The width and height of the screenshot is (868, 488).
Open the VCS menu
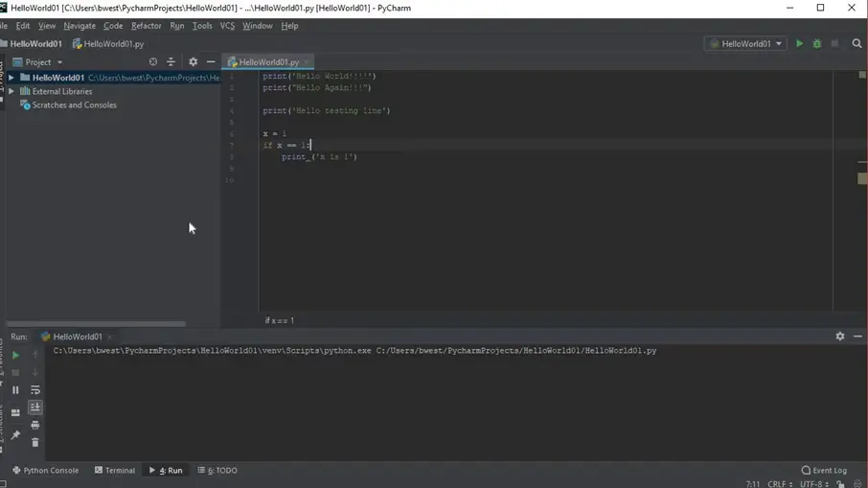(x=227, y=26)
